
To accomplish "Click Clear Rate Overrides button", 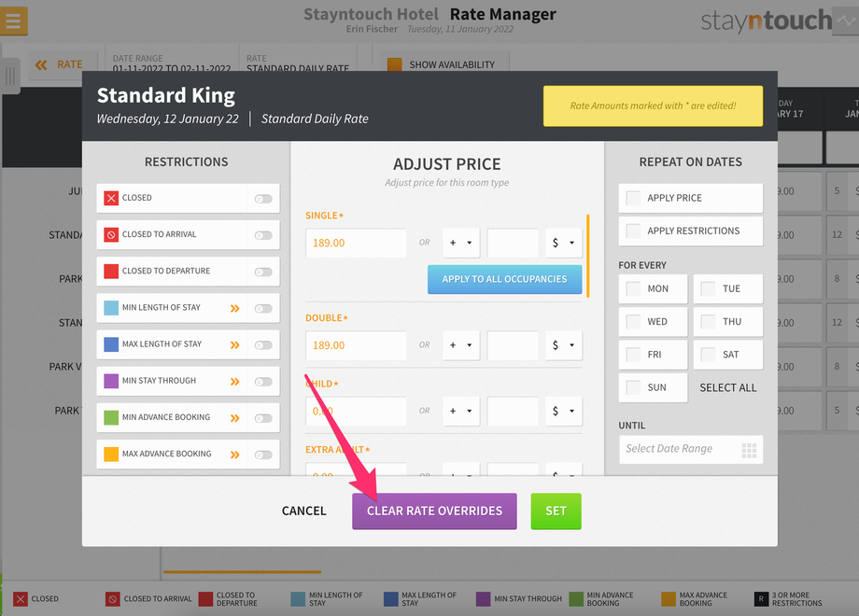I will tap(434, 511).
